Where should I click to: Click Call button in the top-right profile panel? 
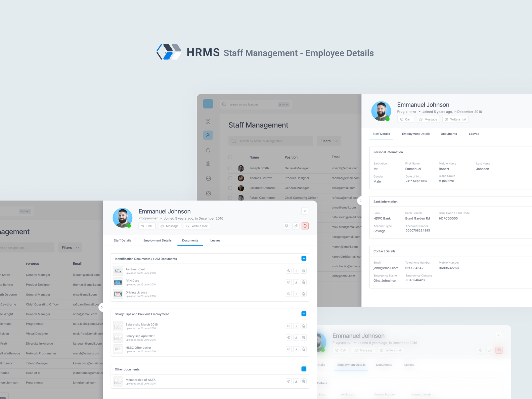pyautogui.click(x=406, y=119)
